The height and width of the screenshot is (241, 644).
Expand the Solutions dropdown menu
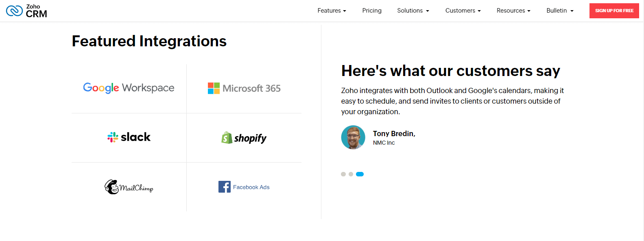pos(413,11)
